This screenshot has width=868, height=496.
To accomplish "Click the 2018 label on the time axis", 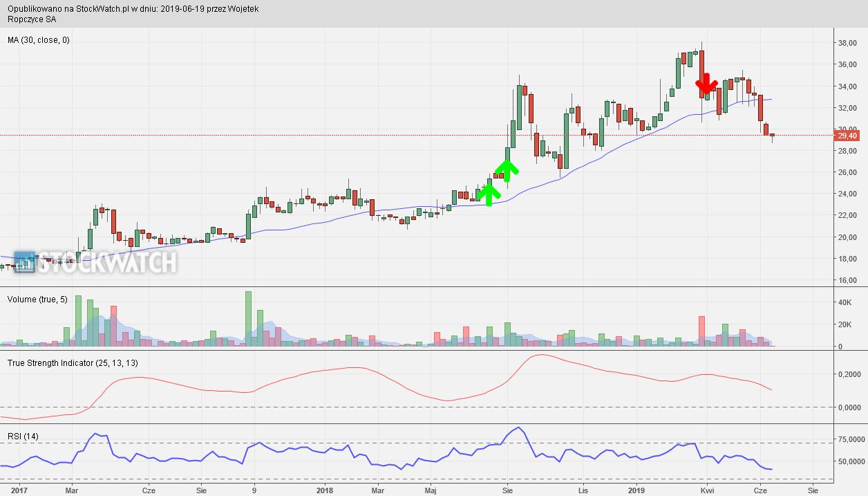I will [x=324, y=490].
